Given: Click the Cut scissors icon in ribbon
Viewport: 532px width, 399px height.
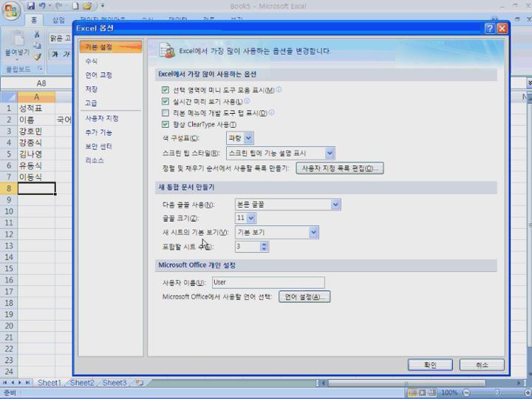Looking at the screenshot, I should click(37, 35).
